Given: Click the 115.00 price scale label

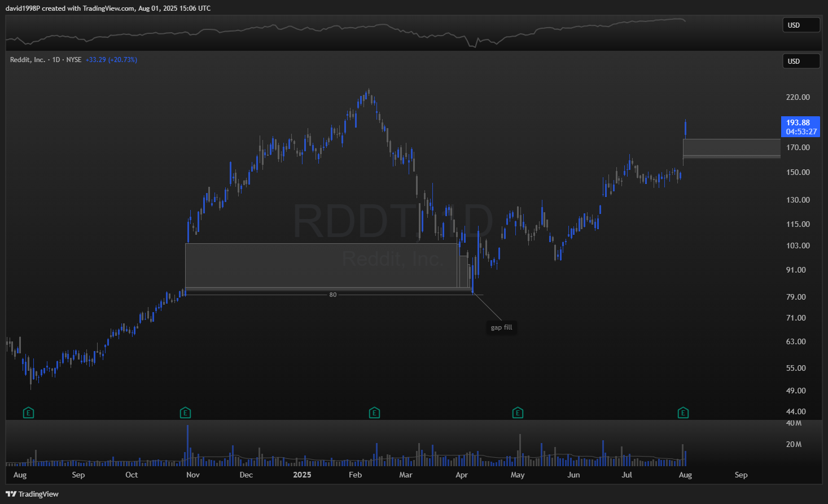Looking at the screenshot, I should [x=798, y=224].
